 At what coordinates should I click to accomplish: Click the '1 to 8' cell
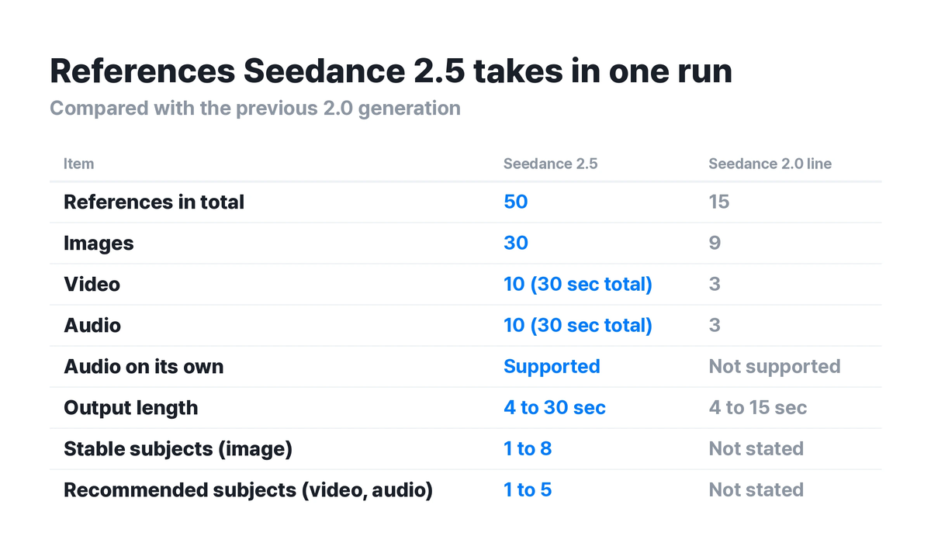pyautogui.click(x=528, y=449)
